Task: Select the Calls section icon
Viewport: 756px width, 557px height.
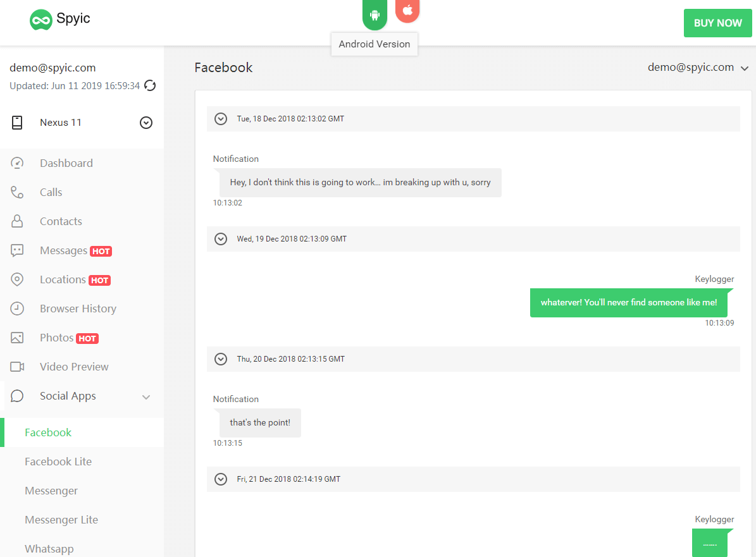Action: (x=18, y=192)
